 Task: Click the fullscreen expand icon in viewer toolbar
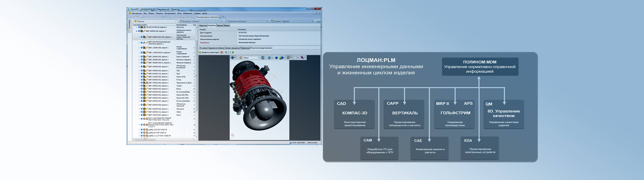click(x=230, y=52)
